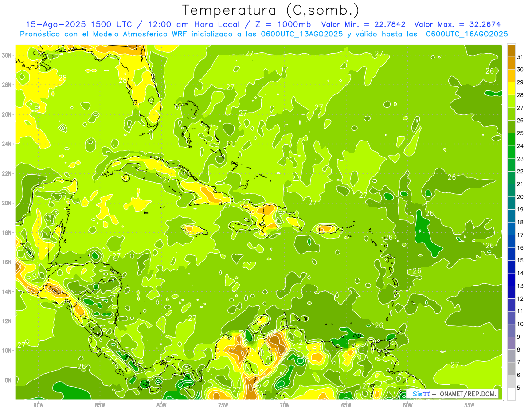Click the '90W' longitude axis label
This screenshot has width=532, height=411.
(38, 405)
